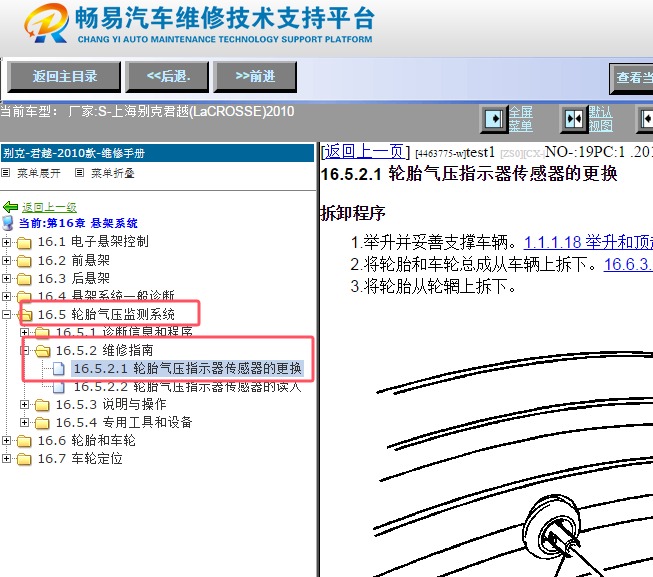Select 16.5.1 诊断信息和程序 tree item
653x577 pixels.
tap(124, 332)
